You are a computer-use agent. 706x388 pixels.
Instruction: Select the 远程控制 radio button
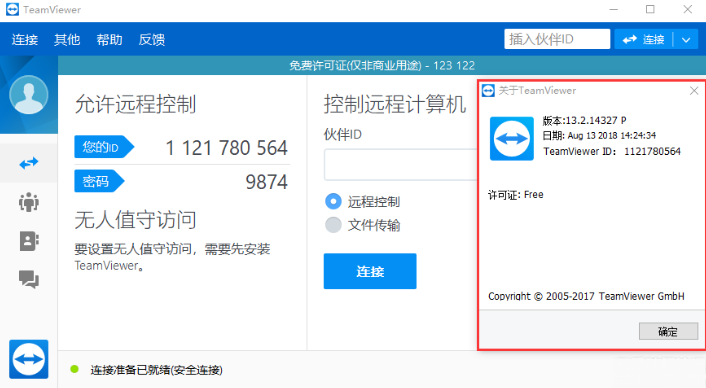click(x=333, y=201)
